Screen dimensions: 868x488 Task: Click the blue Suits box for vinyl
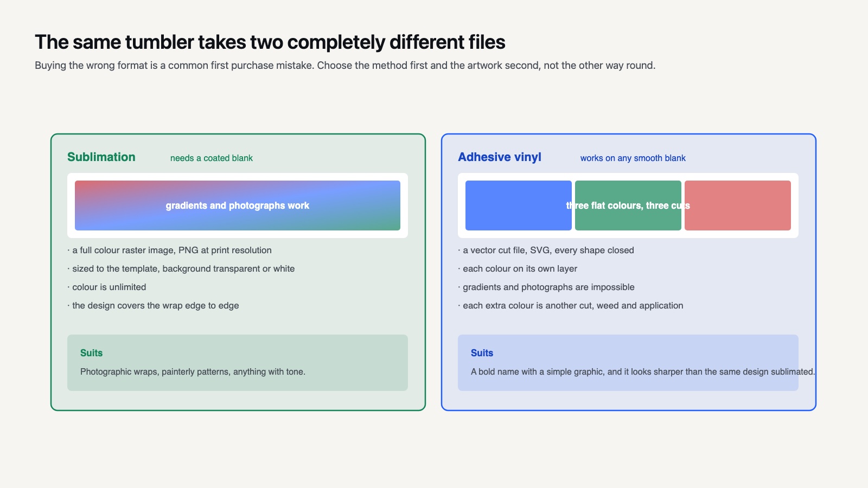pos(628,363)
